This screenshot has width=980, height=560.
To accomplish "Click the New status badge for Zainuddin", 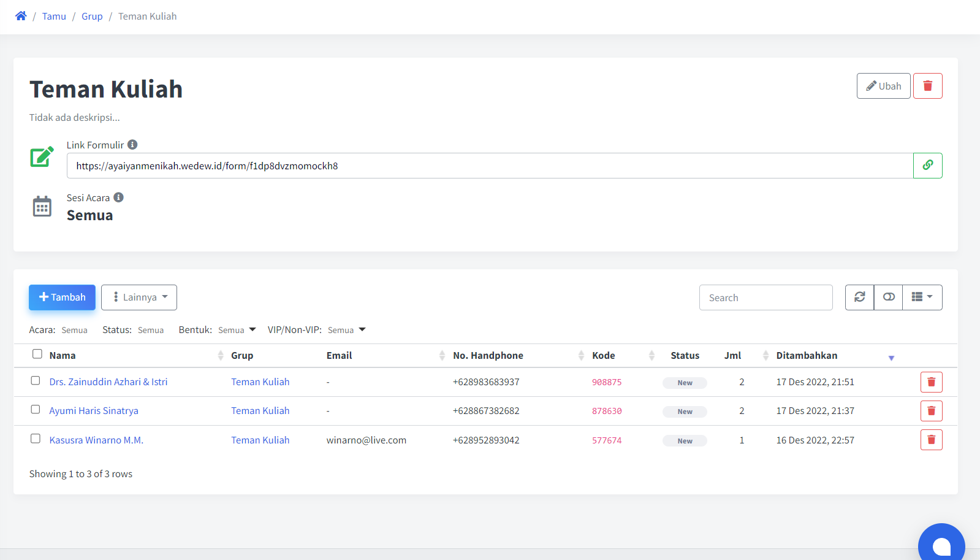I will coord(685,383).
